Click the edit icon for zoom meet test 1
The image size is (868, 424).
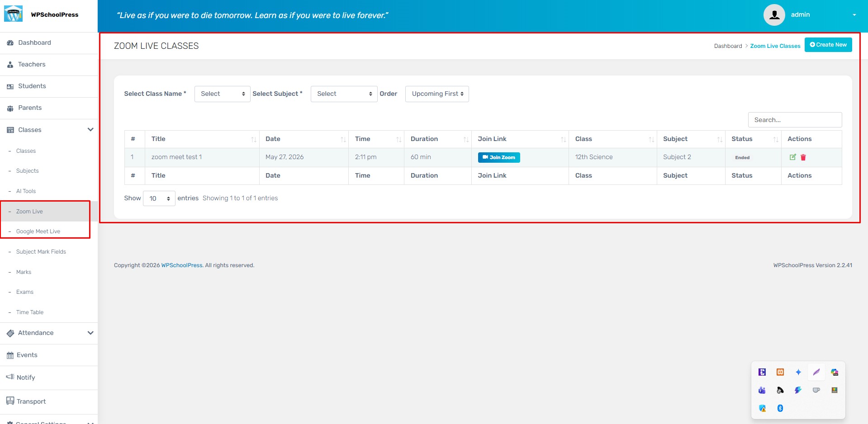(x=792, y=157)
